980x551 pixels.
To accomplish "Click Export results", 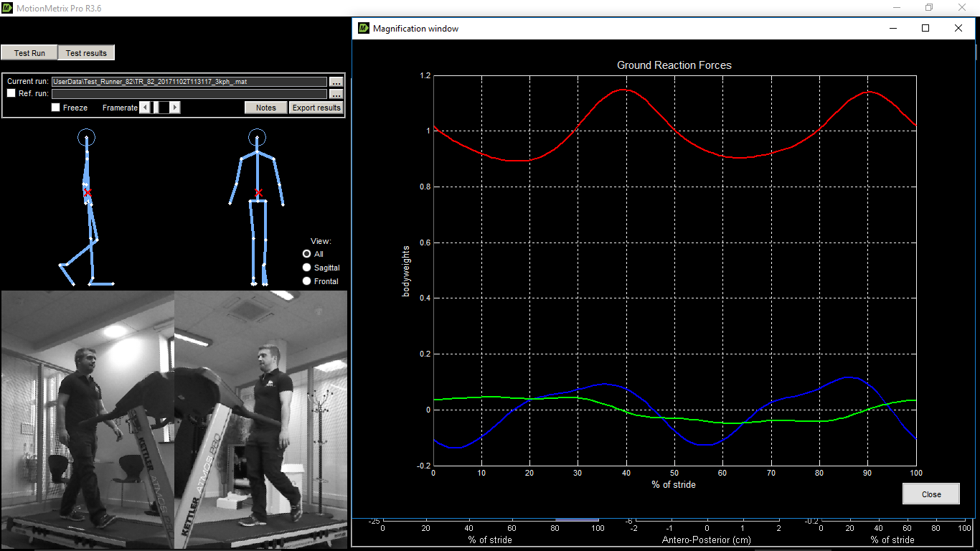I will pyautogui.click(x=316, y=107).
